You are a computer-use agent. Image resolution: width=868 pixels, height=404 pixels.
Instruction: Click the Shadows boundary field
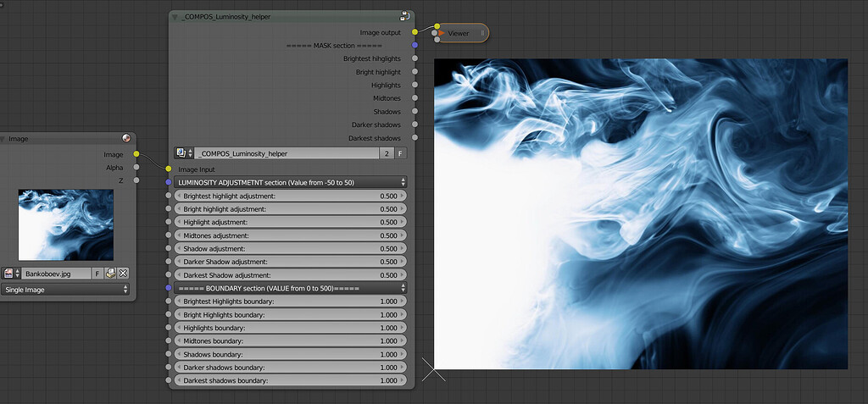291,354
